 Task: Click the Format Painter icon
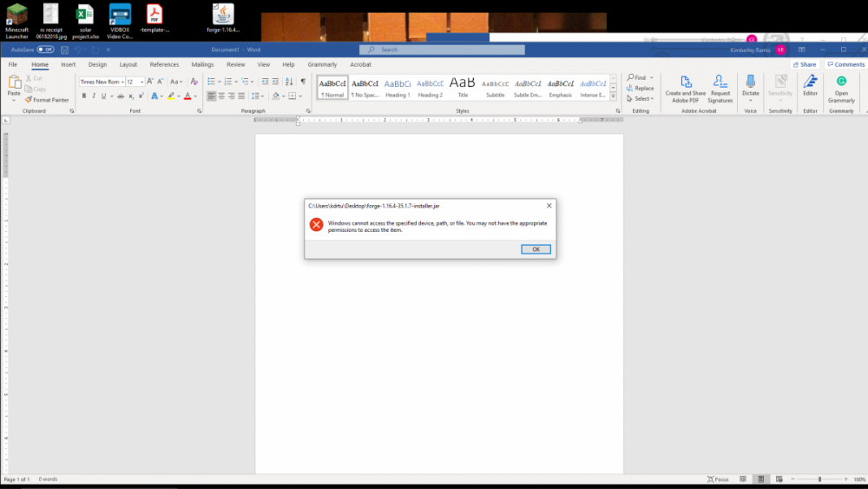click(30, 100)
